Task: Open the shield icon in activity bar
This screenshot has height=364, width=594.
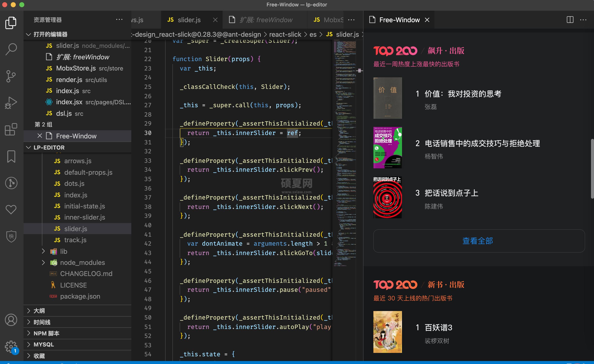Action: 11,236
